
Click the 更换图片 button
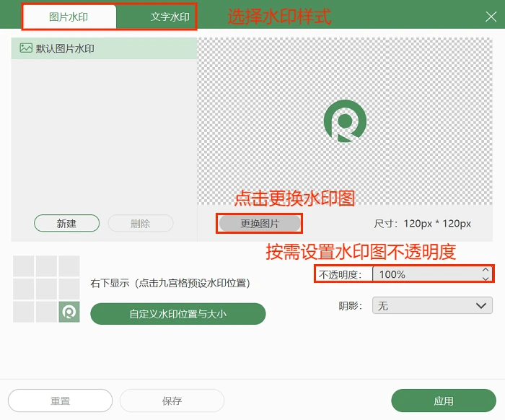pos(260,224)
